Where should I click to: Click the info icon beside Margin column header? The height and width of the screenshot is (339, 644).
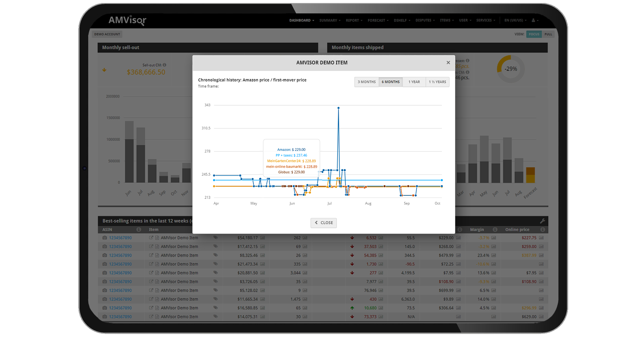point(495,230)
